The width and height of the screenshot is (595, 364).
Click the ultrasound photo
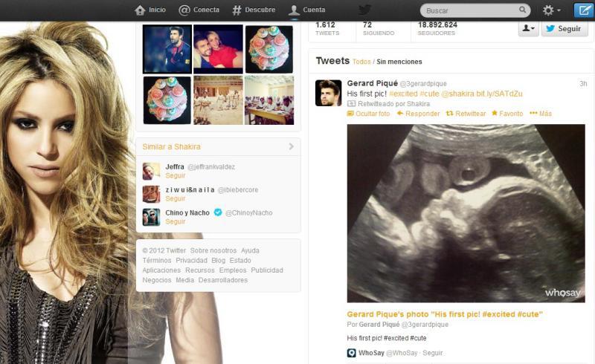[x=466, y=213]
